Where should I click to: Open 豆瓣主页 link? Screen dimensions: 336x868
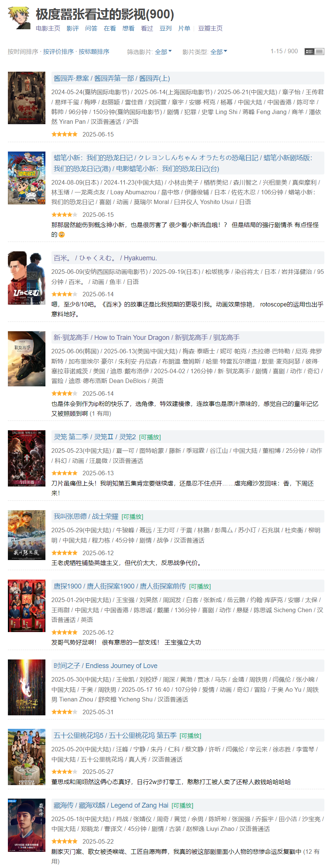210,29
